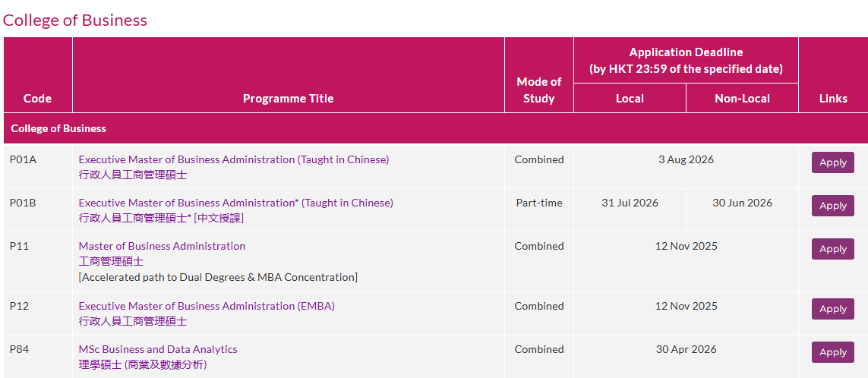This screenshot has height=378, width=868.
Task: Click the Mode of Study column header
Action: (538, 90)
